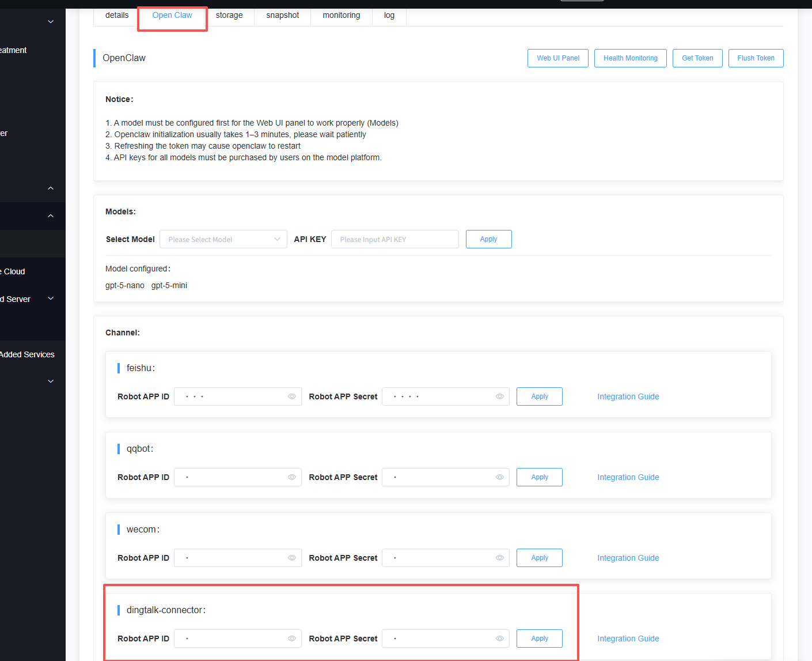Go to the snapshot tab

pos(282,16)
